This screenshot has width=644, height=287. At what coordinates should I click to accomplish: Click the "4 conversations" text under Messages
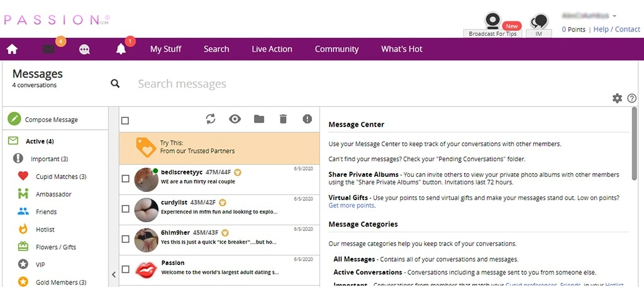point(35,86)
